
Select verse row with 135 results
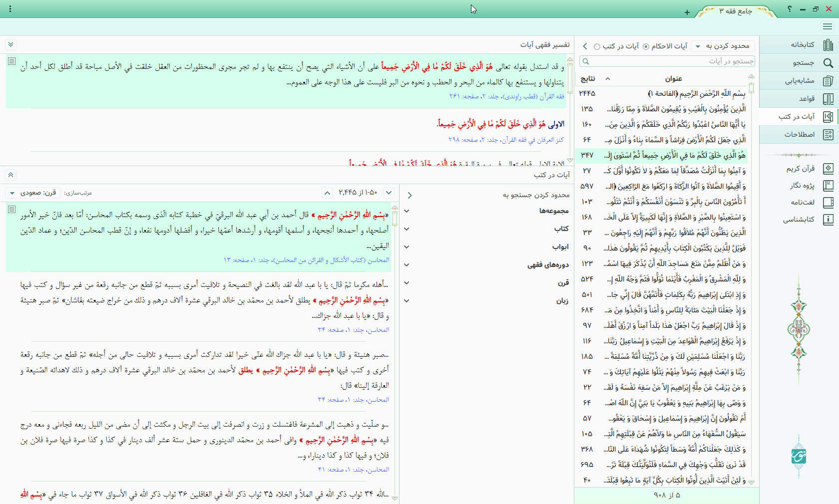662,109
